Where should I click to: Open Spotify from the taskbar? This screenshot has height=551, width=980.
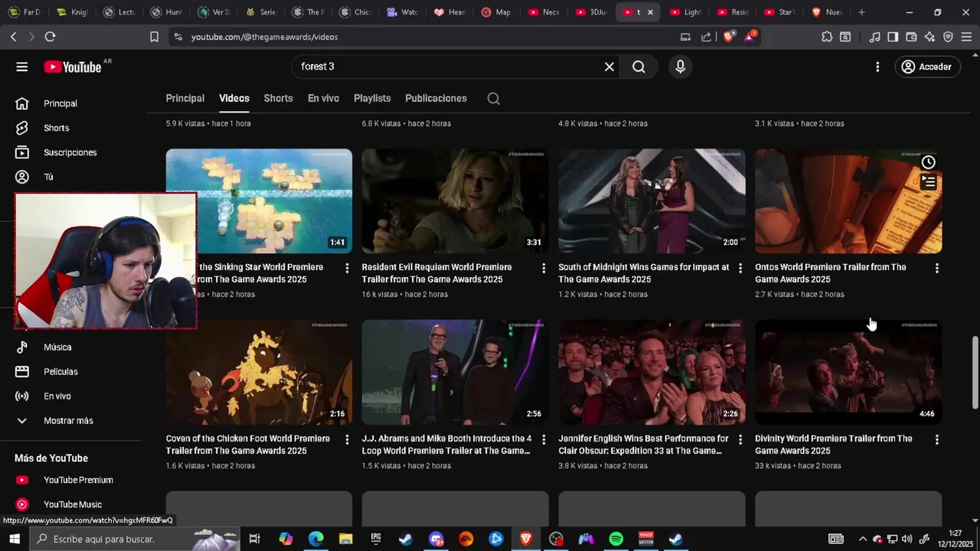coord(616,539)
